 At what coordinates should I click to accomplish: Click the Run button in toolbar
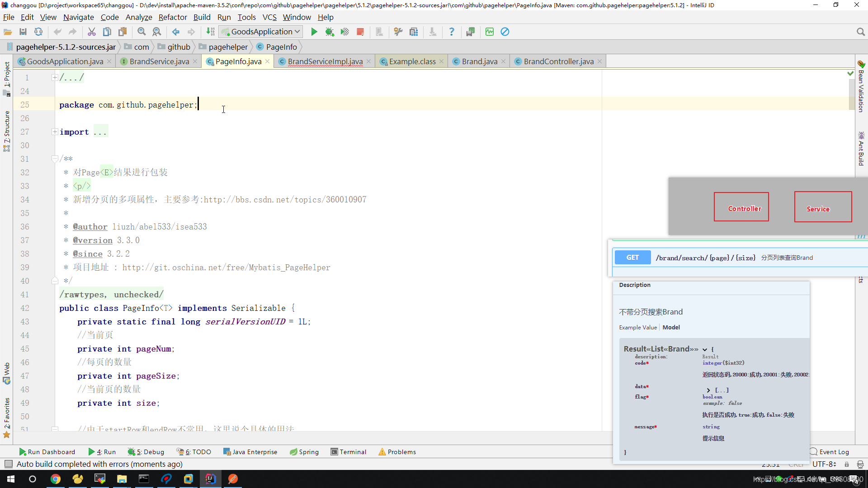pos(314,31)
